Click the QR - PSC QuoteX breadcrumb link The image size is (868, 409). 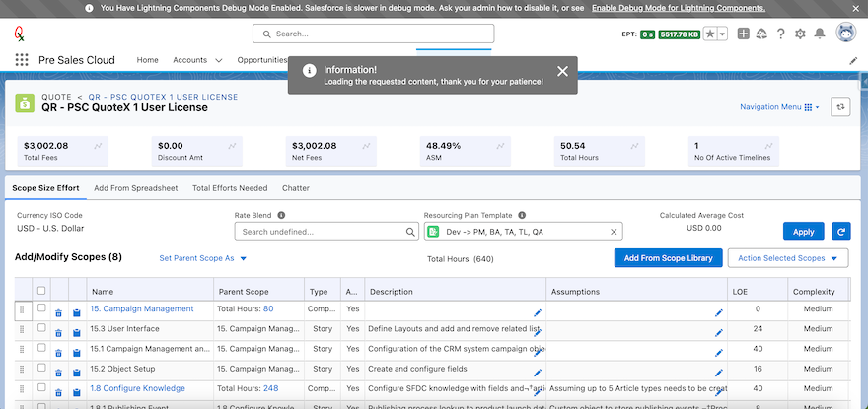click(x=163, y=97)
